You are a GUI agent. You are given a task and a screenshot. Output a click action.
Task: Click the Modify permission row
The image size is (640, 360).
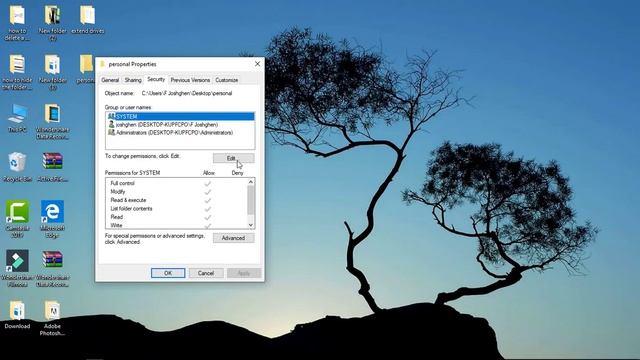(x=176, y=191)
